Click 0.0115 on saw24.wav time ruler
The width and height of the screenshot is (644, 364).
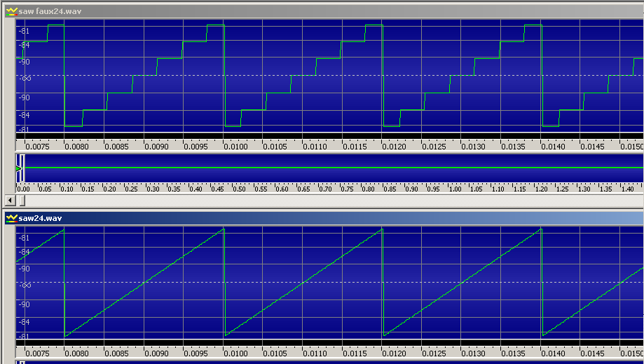click(355, 353)
